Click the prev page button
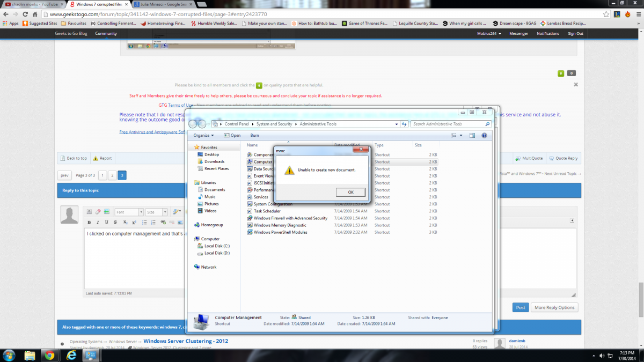Viewport: 644px width, 362px height. [x=64, y=175]
